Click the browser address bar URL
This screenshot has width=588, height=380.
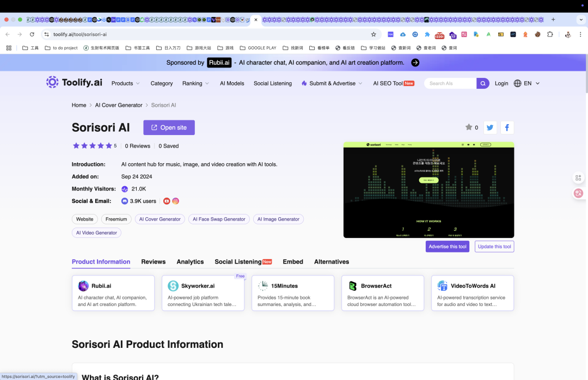coord(80,34)
